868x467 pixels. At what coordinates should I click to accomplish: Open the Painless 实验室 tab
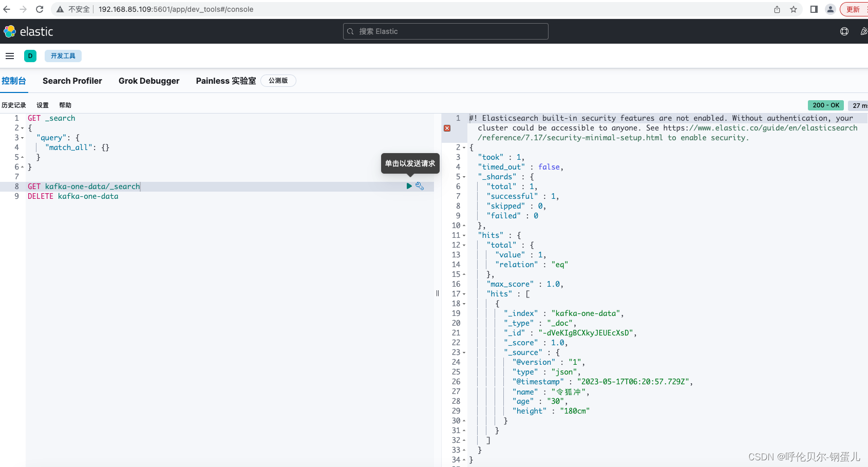(x=226, y=81)
